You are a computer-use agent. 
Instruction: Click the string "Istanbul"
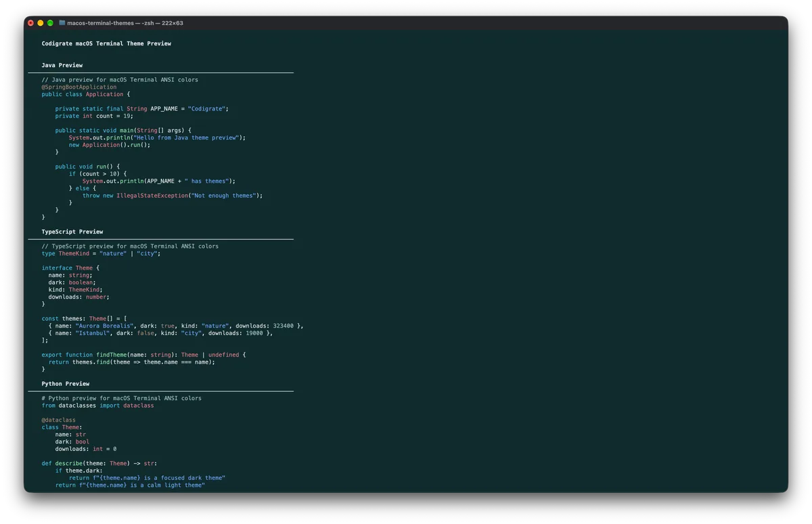[93, 333]
